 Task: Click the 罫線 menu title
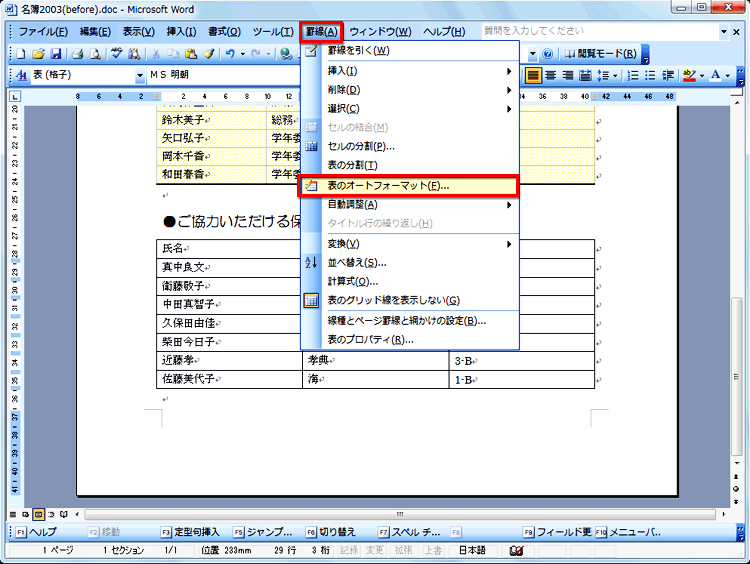[321, 32]
